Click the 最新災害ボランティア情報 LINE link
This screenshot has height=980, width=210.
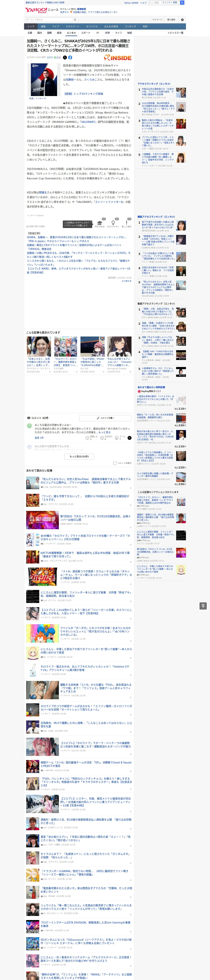(45, 3)
